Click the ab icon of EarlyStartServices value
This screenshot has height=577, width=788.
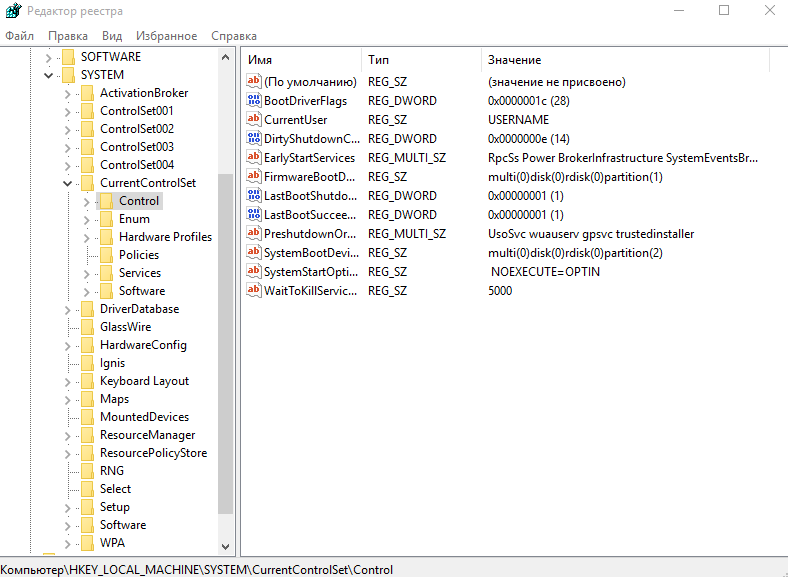pos(254,158)
